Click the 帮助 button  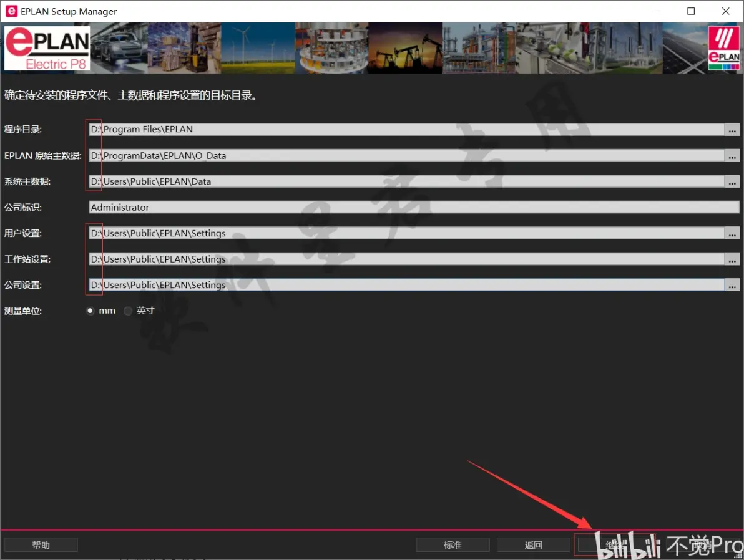coord(41,545)
